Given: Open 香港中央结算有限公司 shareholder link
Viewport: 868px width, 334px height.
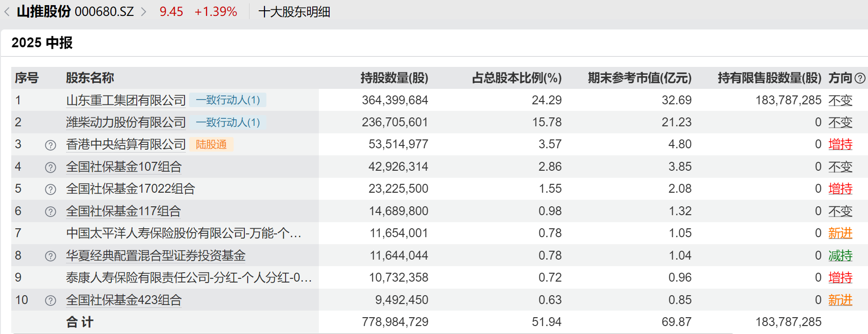Looking at the screenshot, I should point(126,145).
